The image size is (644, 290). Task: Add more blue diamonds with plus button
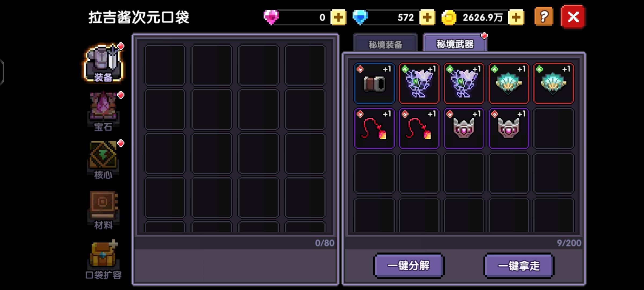[x=427, y=17]
